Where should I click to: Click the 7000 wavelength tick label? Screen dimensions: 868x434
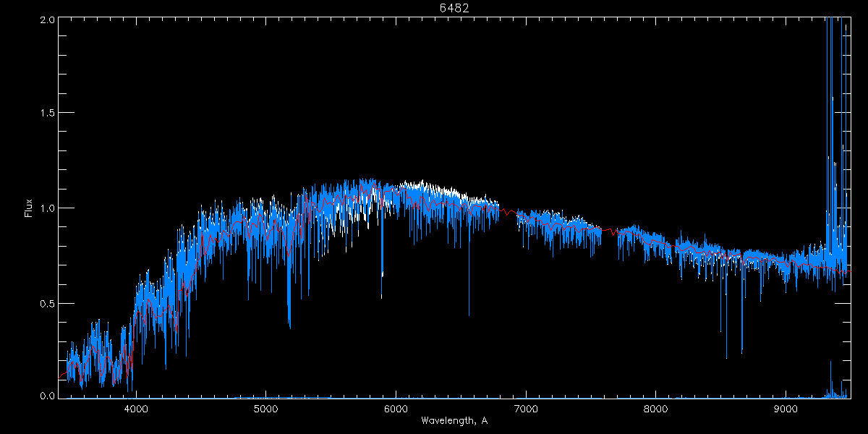pos(526,409)
